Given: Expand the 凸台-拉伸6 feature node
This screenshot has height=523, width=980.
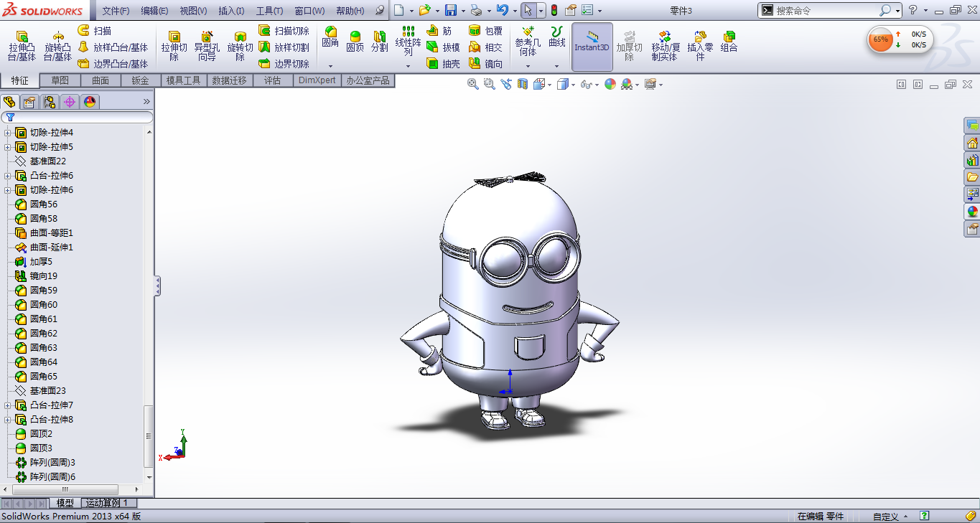Looking at the screenshot, I should click(x=8, y=176).
